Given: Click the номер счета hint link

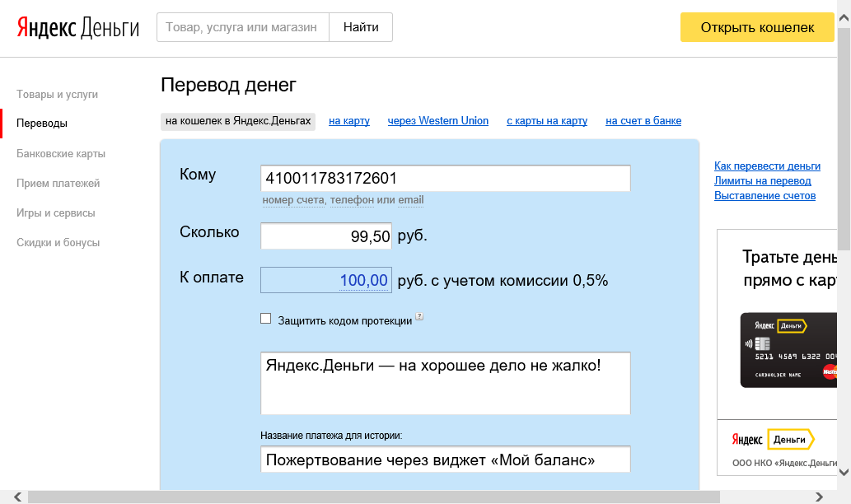Looking at the screenshot, I should (293, 200).
